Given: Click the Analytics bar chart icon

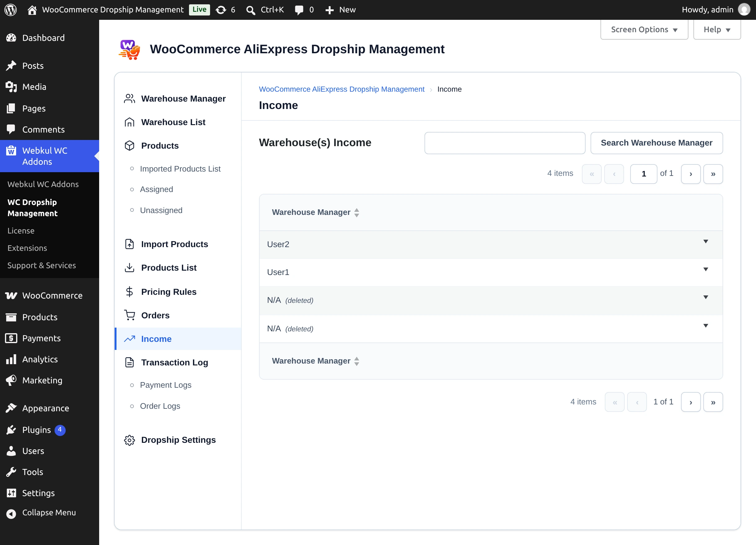Looking at the screenshot, I should [x=11, y=359].
